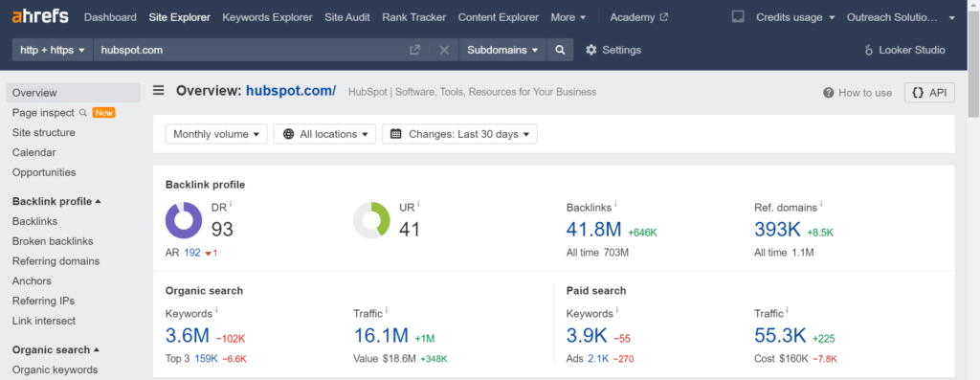Open the 16.1M organic traffic value
The image size is (980, 380).
tap(381, 336)
